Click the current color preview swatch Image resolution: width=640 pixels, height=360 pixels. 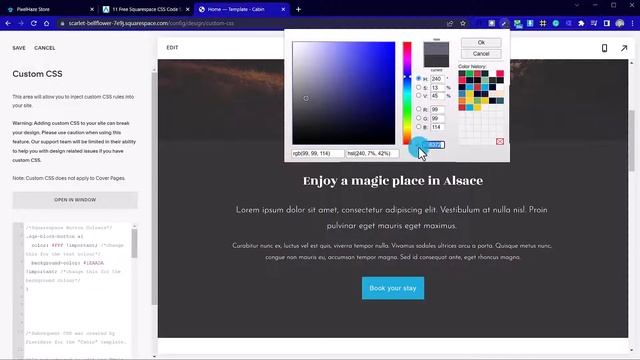(436, 61)
